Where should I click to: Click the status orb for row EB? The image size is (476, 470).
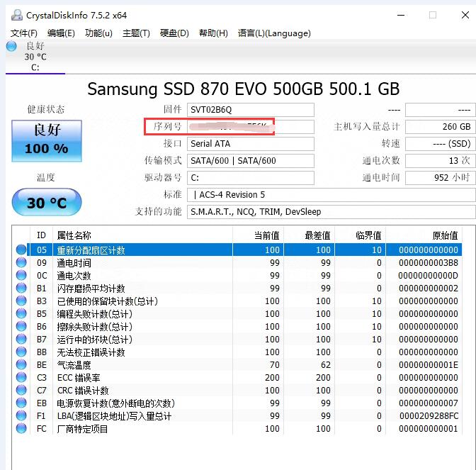tap(21, 403)
